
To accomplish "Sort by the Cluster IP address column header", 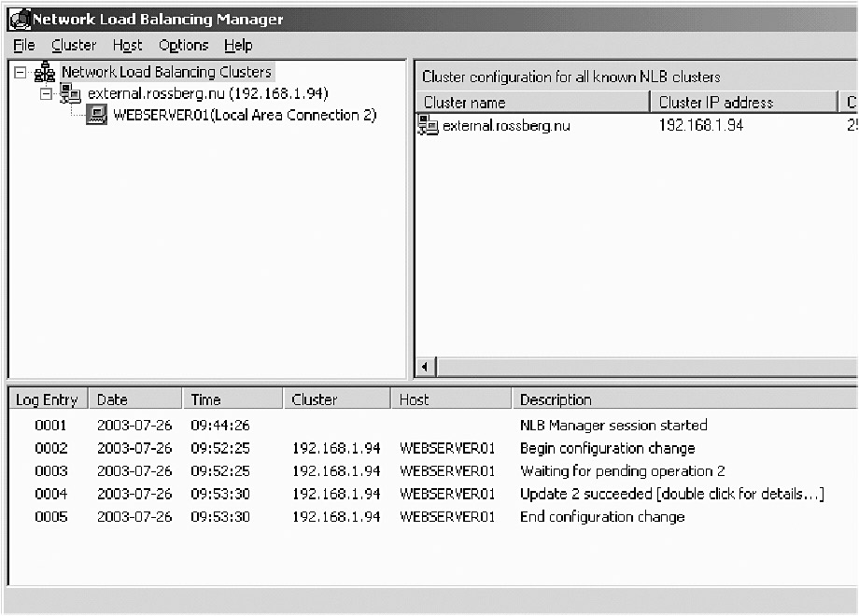I will click(743, 103).
